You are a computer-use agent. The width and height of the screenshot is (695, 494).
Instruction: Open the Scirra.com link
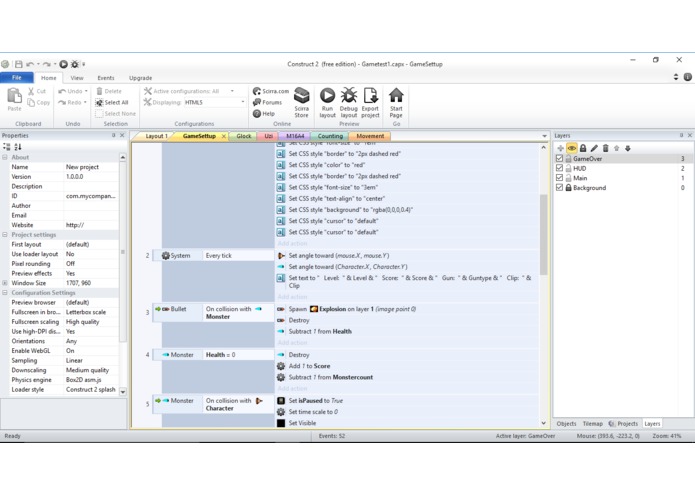(271, 91)
